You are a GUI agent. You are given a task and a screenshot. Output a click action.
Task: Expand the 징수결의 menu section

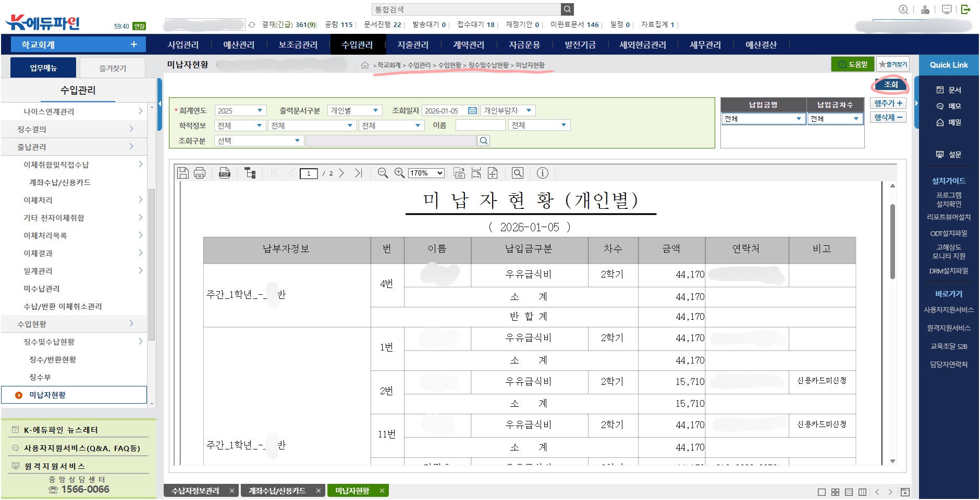(x=75, y=129)
